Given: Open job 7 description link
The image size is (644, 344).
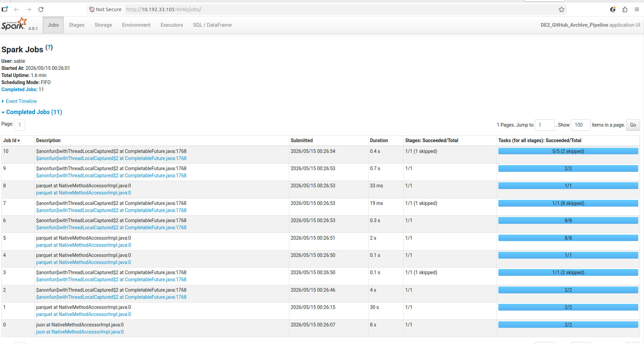Looking at the screenshot, I should click(x=111, y=210).
